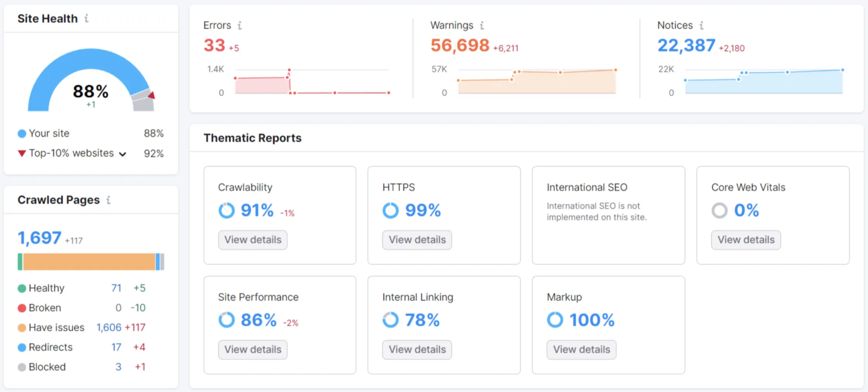Click the blue Redirects legend dot
This screenshot has width=868, height=392.
coord(22,347)
